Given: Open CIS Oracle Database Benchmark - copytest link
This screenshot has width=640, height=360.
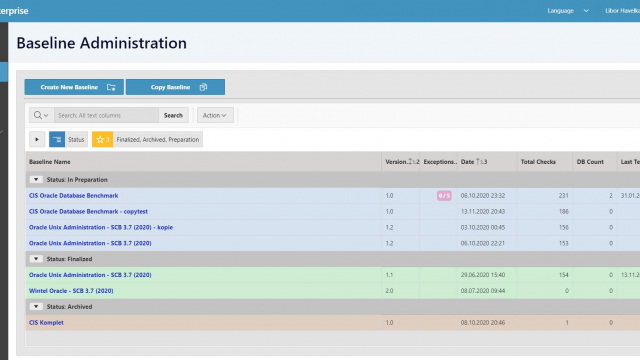Looking at the screenshot, I should 88,211.
